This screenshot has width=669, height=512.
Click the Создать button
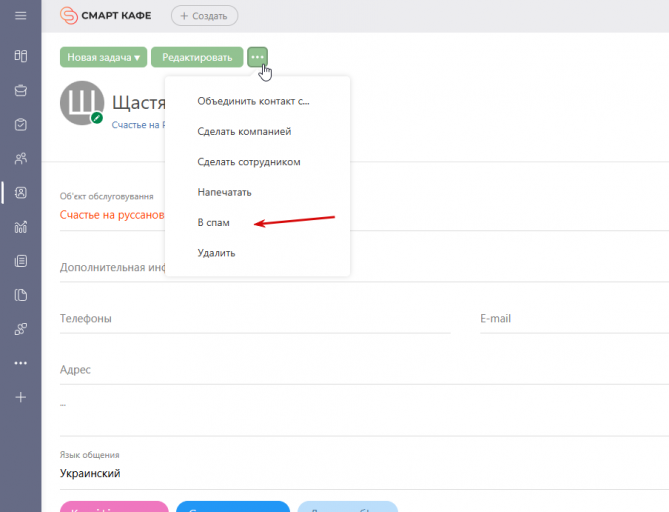[x=204, y=16]
